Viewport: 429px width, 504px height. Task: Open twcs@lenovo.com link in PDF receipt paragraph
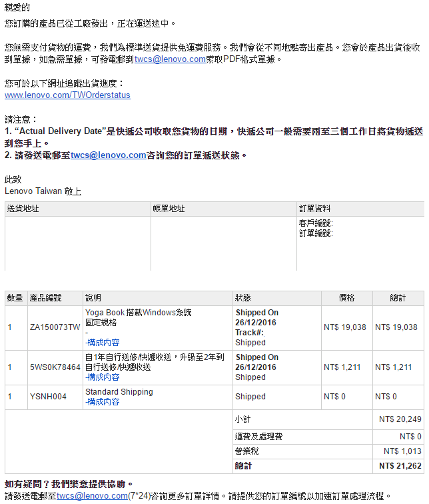[170, 59]
